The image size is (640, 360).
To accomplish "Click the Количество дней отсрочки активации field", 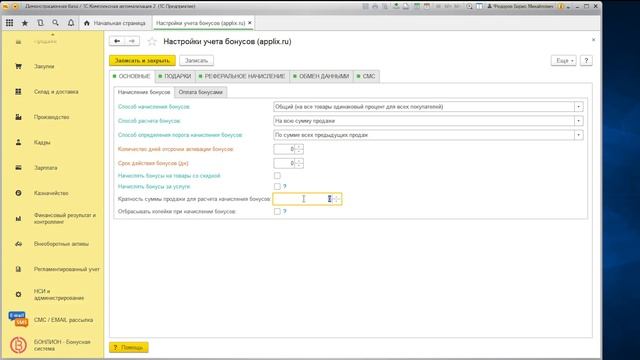I will coord(284,149).
